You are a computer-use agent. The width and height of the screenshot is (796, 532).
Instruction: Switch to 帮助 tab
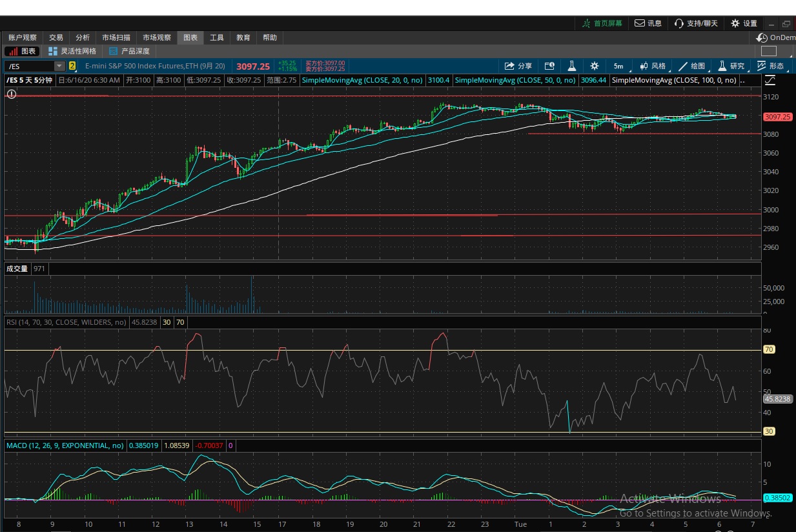270,37
